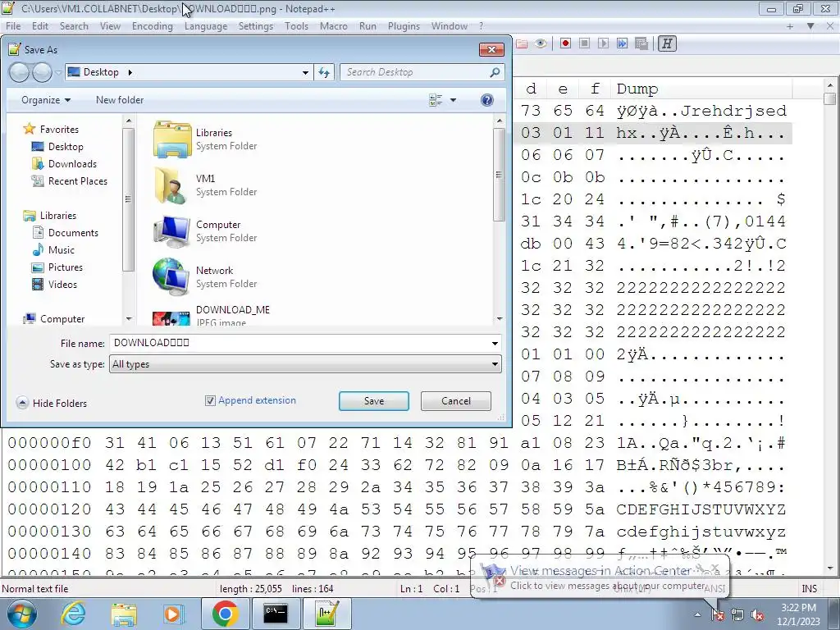Show hidden tray icons arrow

click(x=697, y=615)
